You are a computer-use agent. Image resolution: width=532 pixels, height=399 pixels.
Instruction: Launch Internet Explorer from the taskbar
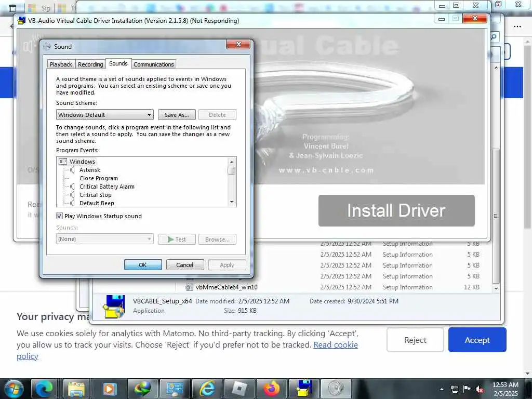click(x=207, y=389)
